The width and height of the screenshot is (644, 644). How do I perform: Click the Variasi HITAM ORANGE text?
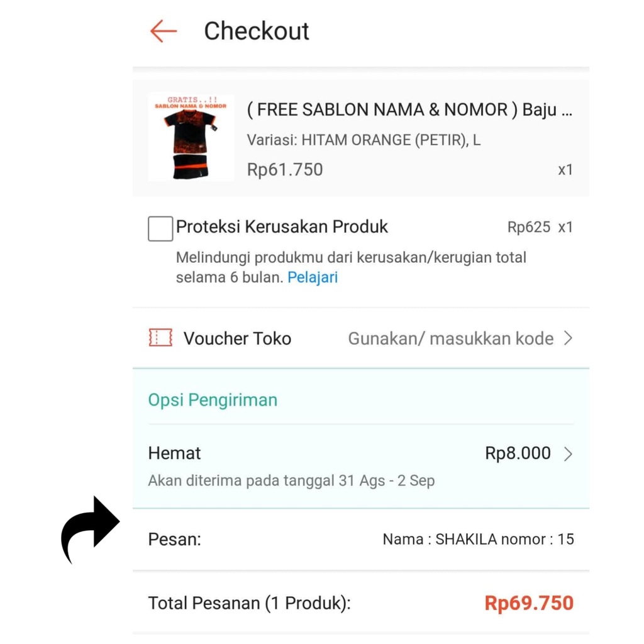click(x=364, y=140)
